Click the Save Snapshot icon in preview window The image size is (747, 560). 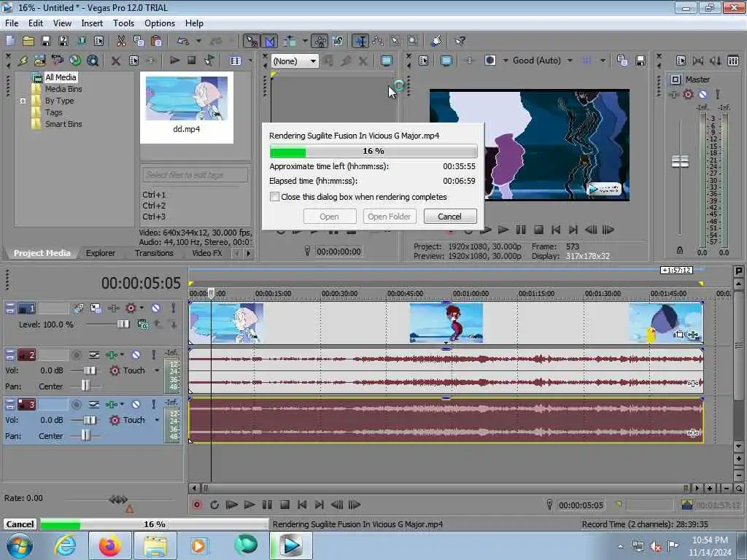tap(640, 61)
